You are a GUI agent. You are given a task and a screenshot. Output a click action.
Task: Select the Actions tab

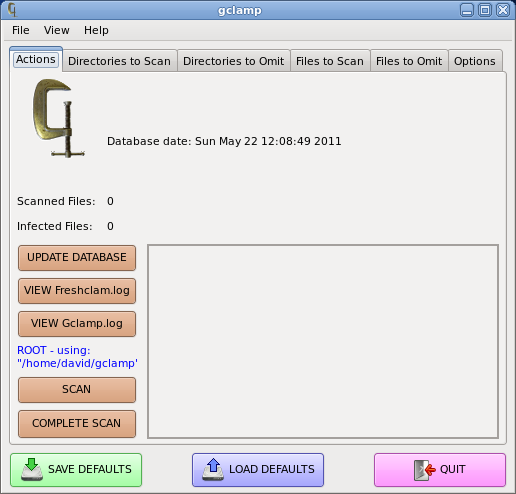pos(36,59)
